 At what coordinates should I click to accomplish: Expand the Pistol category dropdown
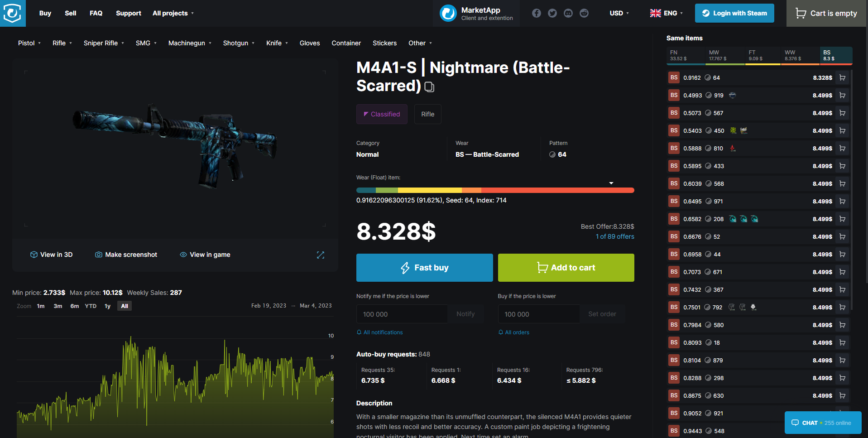click(29, 43)
